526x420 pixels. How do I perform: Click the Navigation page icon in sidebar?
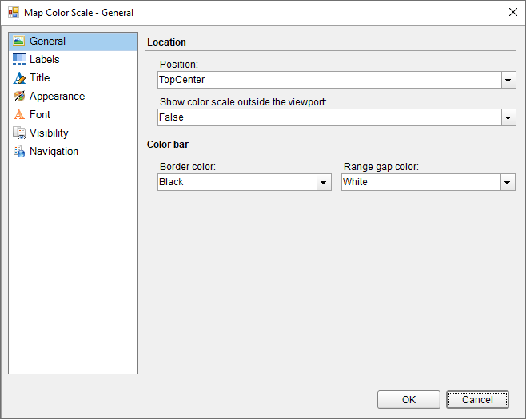click(x=19, y=152)
